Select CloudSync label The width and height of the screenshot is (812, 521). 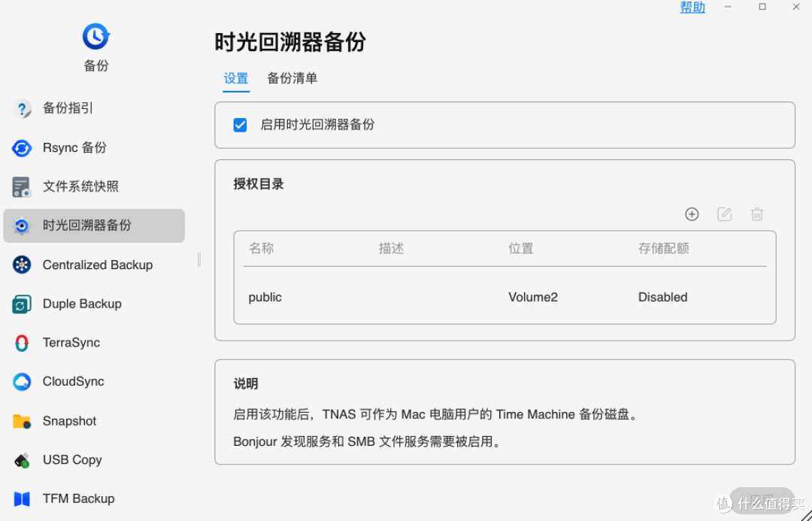click(x=73, y=382)
